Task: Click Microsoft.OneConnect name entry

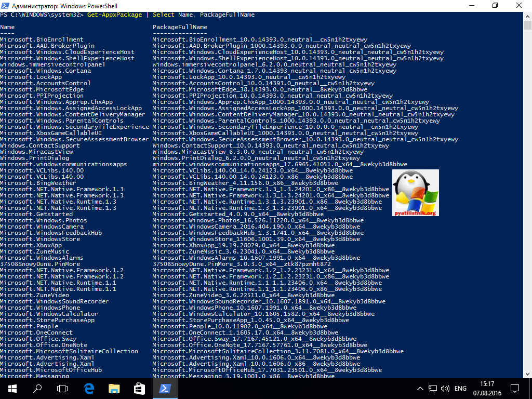Action: [36, 332]
